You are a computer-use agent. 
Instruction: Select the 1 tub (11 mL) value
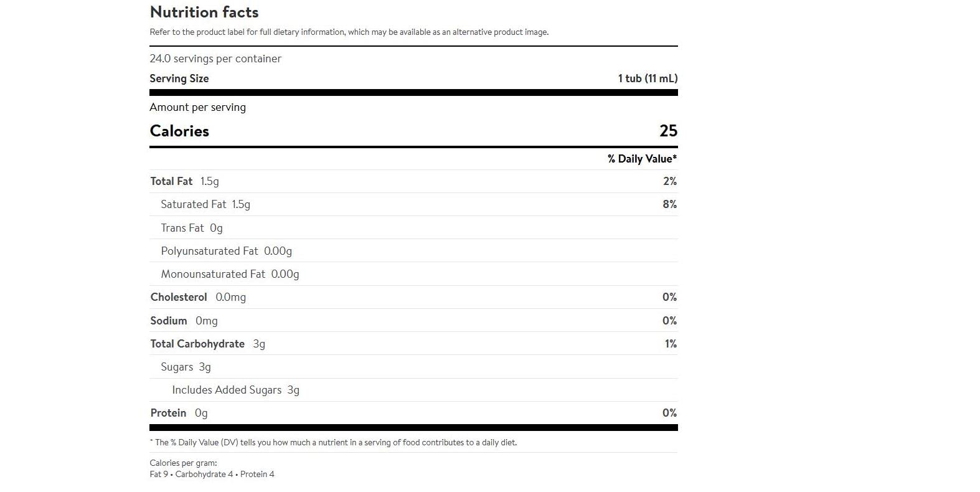click(648, 78)
